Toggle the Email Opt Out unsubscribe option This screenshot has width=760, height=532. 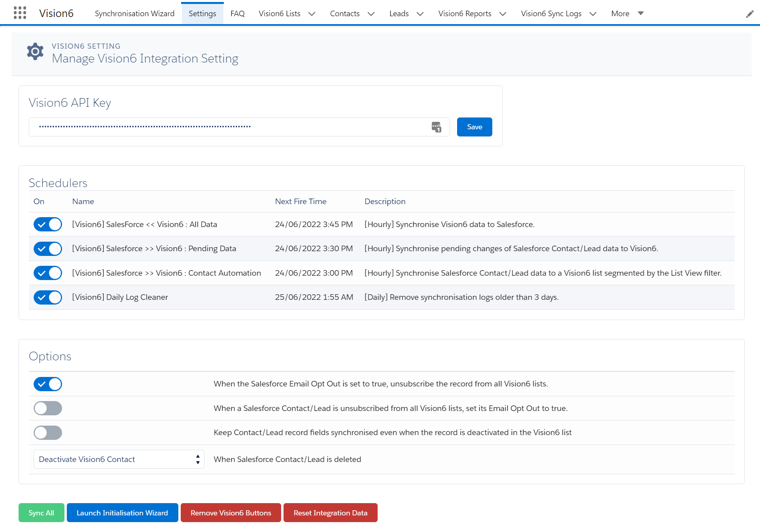[48, 384]
